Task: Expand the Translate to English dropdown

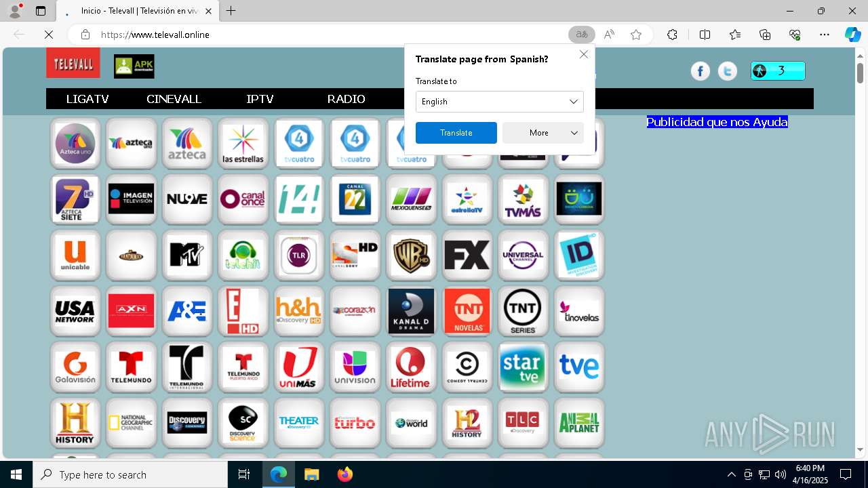Action: (x=500, y=102)
